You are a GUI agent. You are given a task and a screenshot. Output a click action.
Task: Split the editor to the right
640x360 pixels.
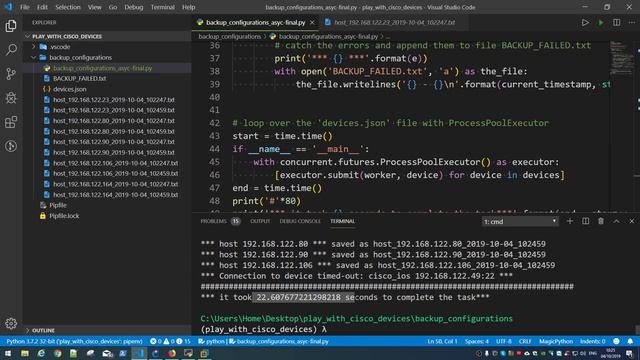pos(616,22)
